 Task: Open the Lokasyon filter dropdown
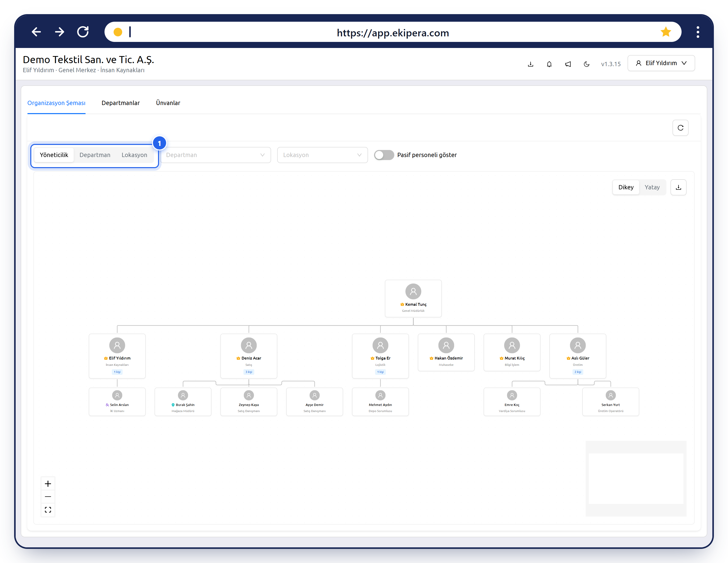coord(322,155)
